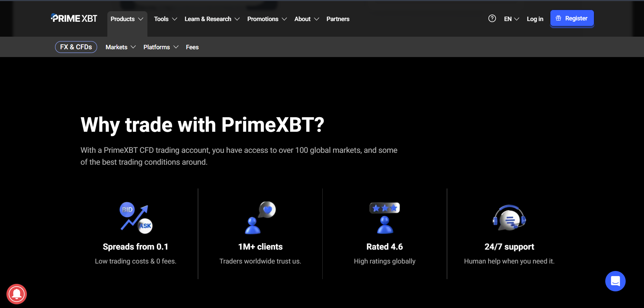Click the Log in link
This screenshot has height=308, width=644.
point(535,19)
